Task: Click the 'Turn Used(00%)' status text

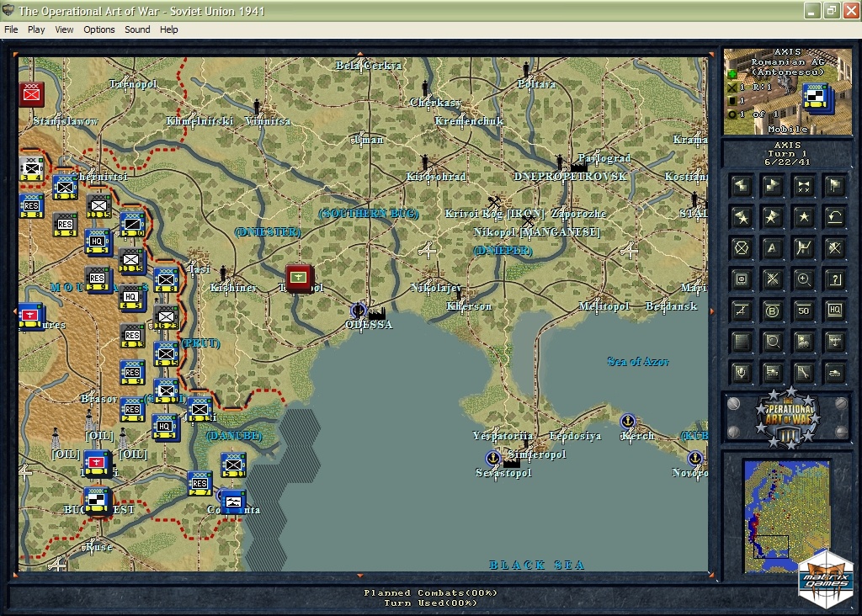Action: (x=430, y=603)
